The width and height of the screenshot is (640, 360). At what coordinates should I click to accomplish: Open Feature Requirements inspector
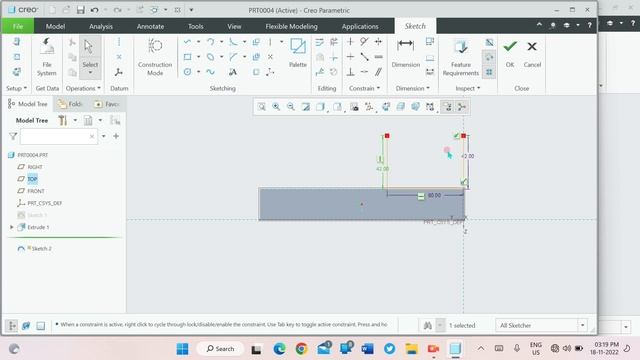[x=460, y=58]
